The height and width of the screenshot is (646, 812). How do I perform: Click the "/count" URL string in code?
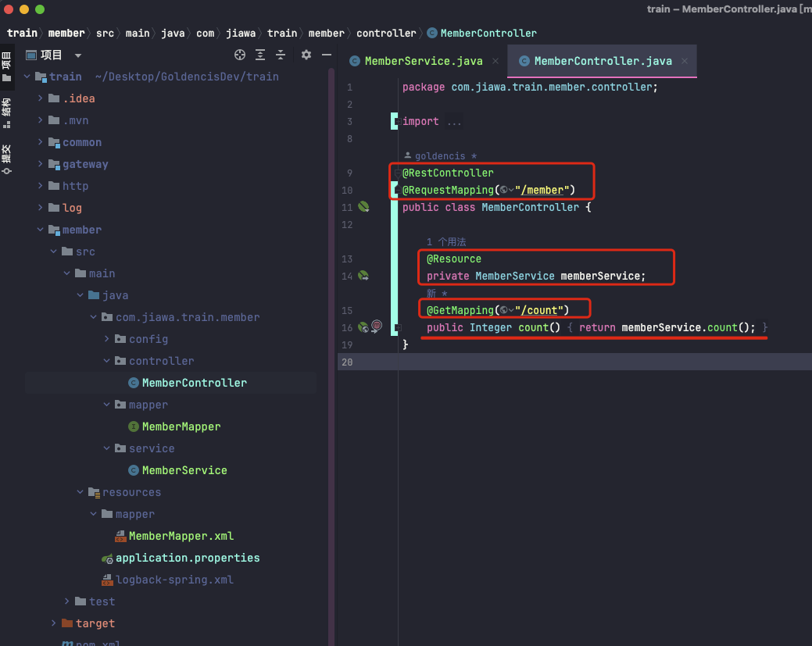539,310
